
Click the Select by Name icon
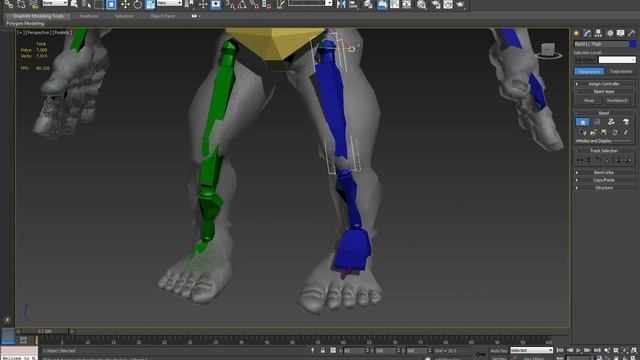pos(86,4)
